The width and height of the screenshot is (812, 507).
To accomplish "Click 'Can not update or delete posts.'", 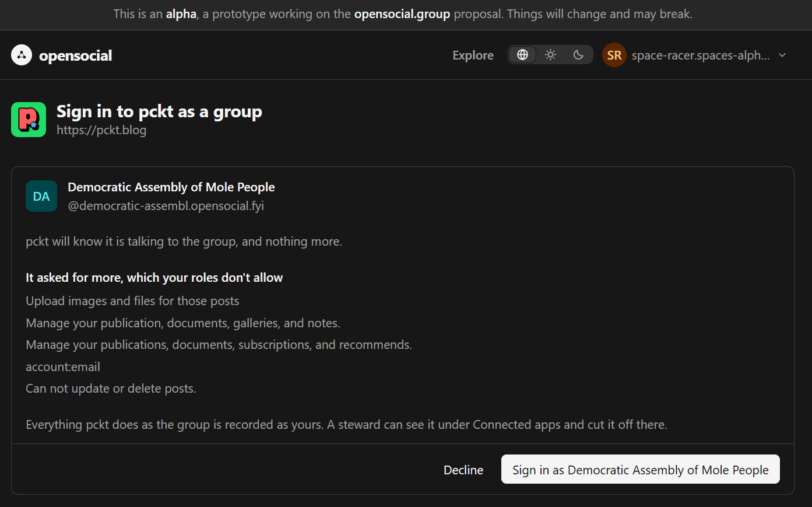I will coord(111,389).
